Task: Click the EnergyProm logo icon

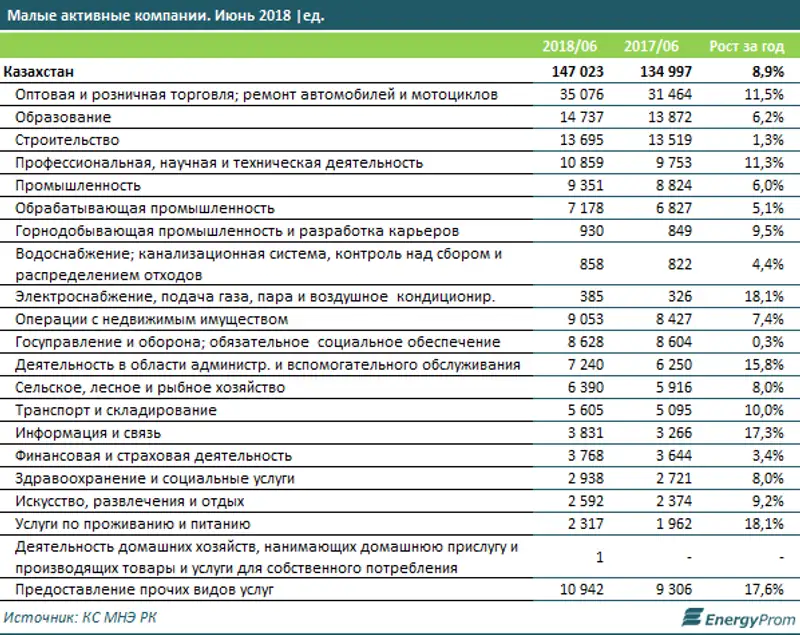Action: 689,616
